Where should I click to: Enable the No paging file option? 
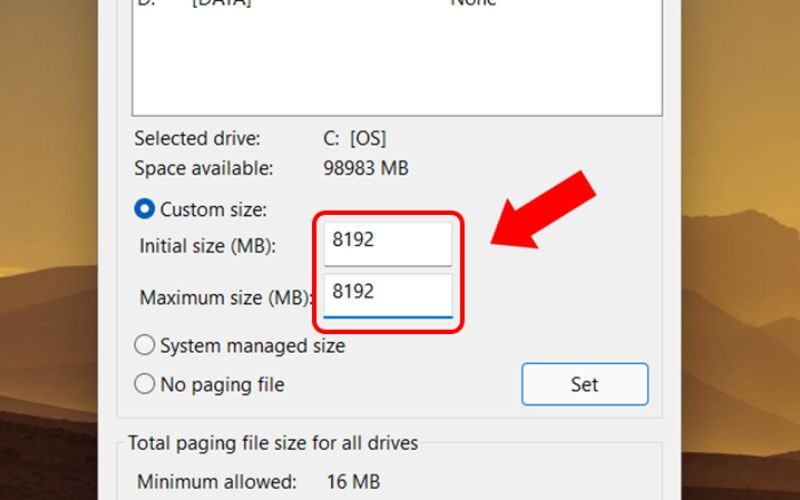(145, 385)
